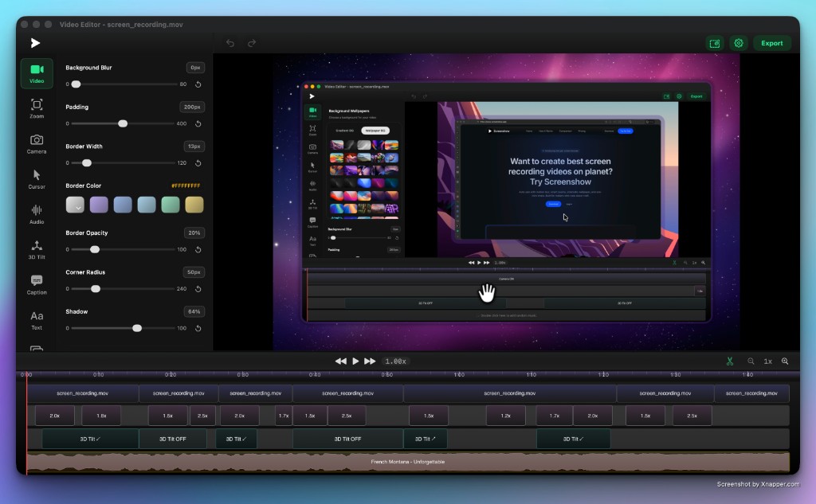Toggle off the first 3D Tilt segment
Viewport: 816px width, 504px height.
[90, 438]
